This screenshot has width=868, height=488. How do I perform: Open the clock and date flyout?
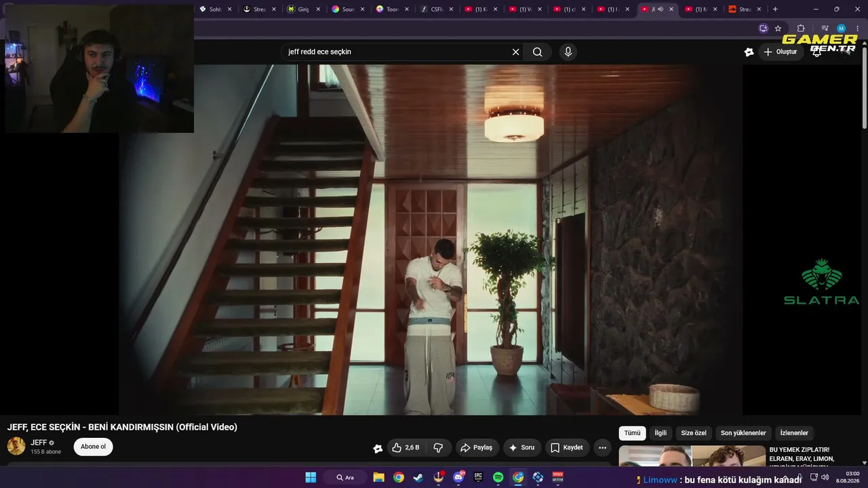[849, 477]
